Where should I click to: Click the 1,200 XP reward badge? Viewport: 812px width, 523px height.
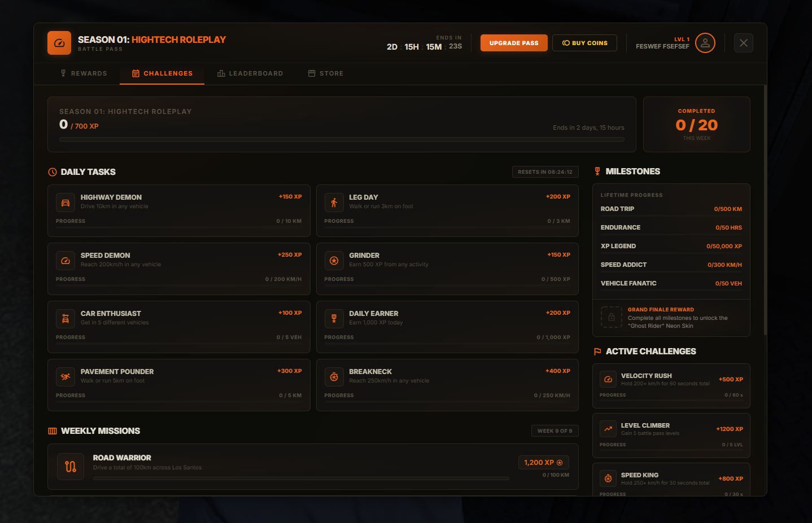(x=543, y=463)
